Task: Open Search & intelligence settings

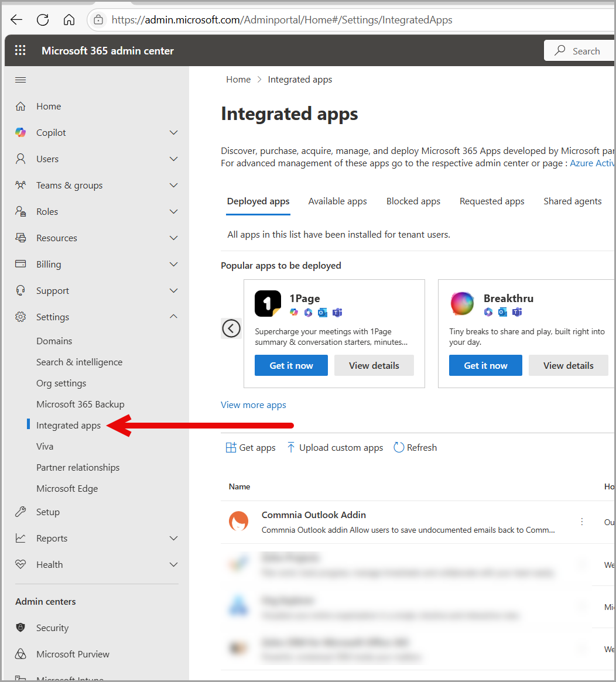Action: (79, 362)
